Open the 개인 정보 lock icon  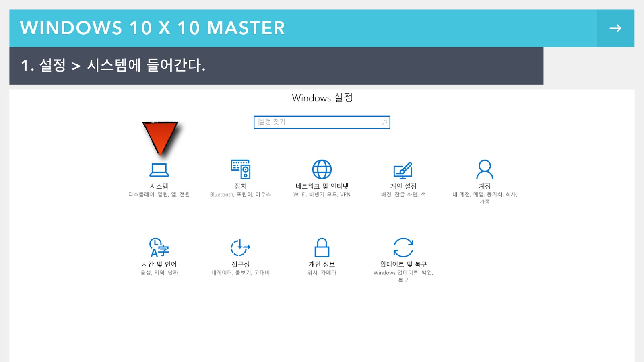(322, 247)
